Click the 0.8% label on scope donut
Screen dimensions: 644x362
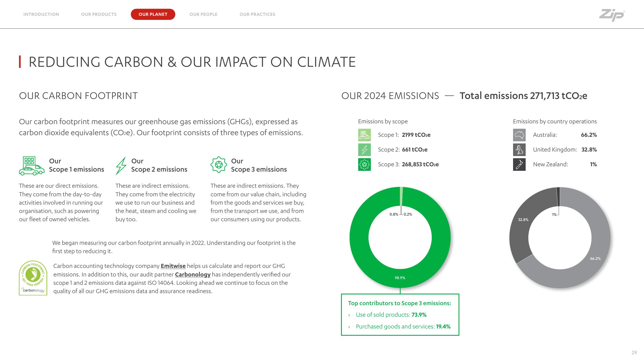[x=394, y=214]
